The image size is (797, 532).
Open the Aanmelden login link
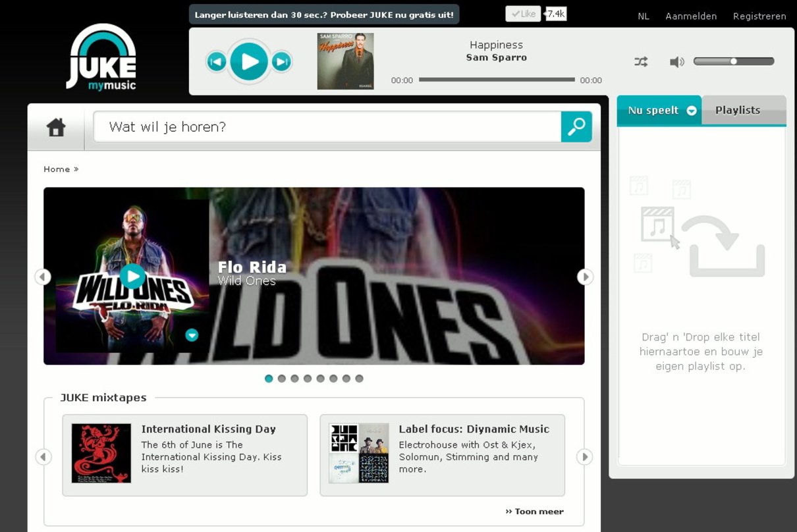click(x=691, y=16)
